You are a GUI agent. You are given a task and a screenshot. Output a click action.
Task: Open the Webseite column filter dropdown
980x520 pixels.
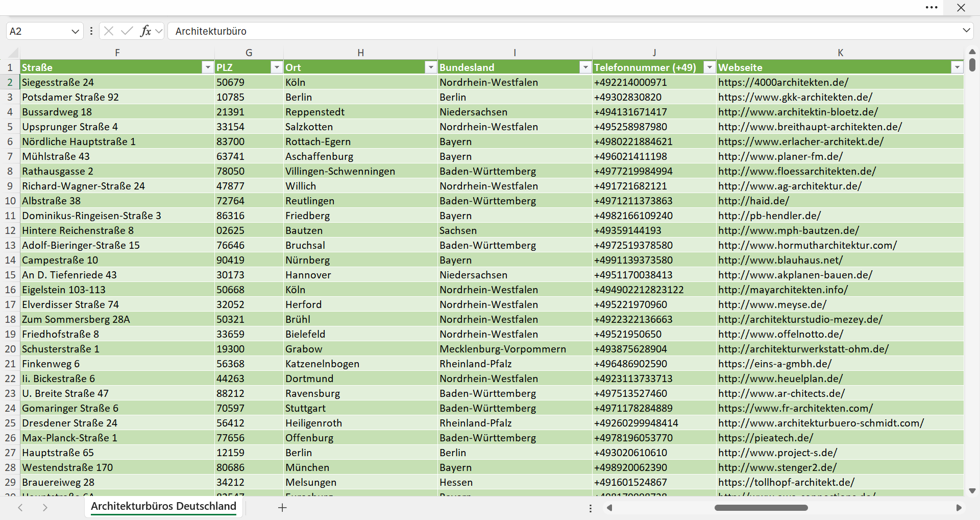point(957,67)
